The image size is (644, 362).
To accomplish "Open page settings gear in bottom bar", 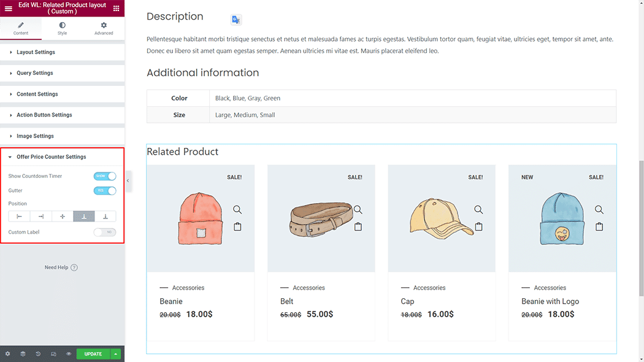I will pyautogui.click(x=7, y=354).
